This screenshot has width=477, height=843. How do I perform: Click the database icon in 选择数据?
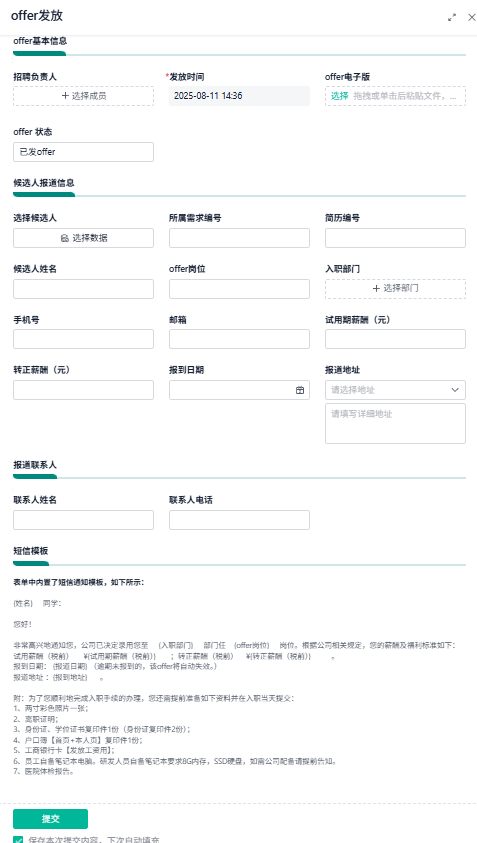coord(65,238)
